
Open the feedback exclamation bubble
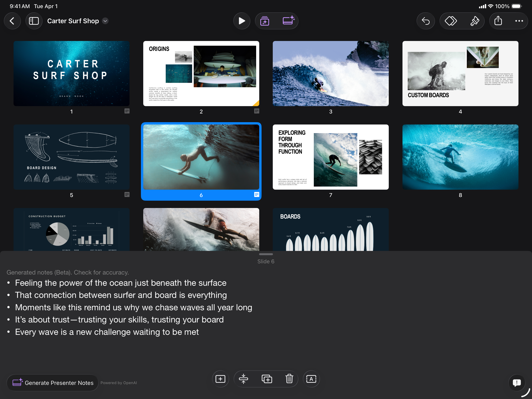tap(517, 382)
